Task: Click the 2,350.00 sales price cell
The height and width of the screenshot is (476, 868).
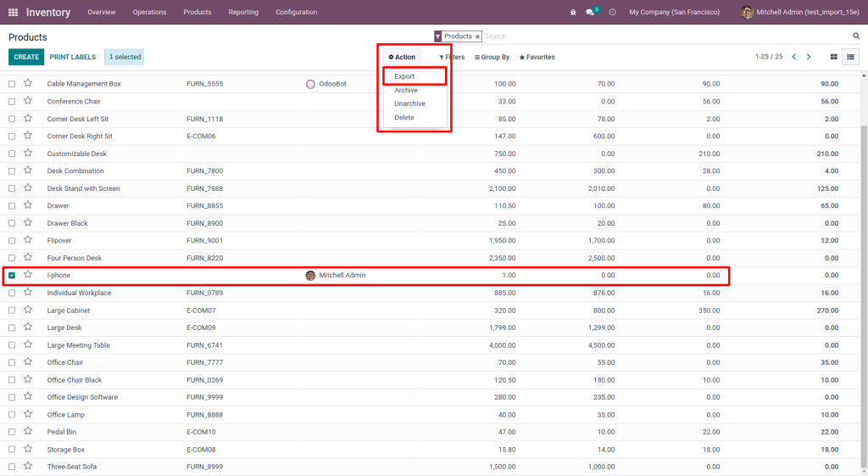Action: coord(502,258)
